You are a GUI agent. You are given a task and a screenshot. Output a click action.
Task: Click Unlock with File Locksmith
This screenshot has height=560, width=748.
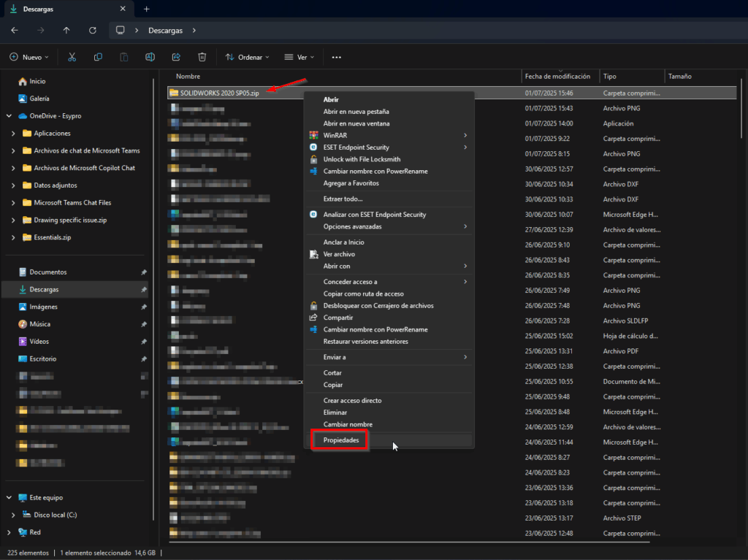click(x=389, y=159)
